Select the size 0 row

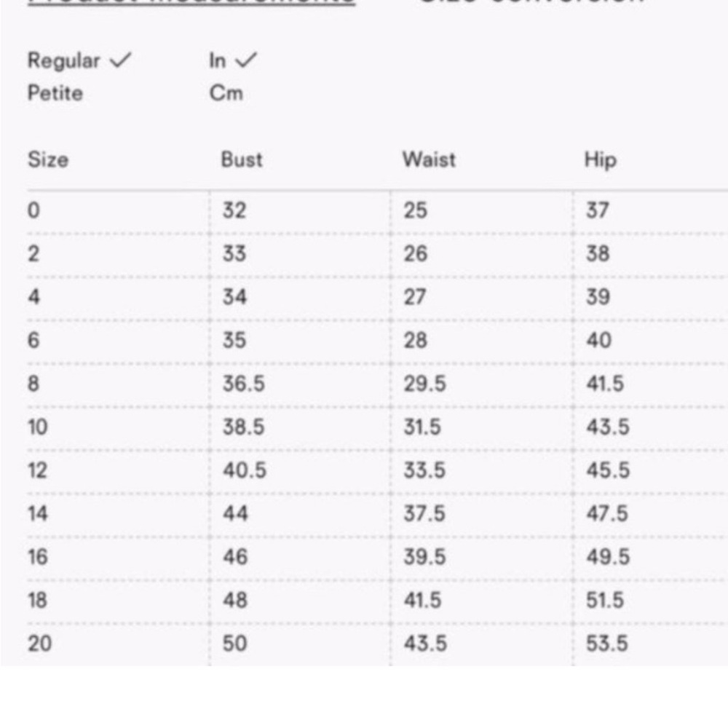(377, 211)
